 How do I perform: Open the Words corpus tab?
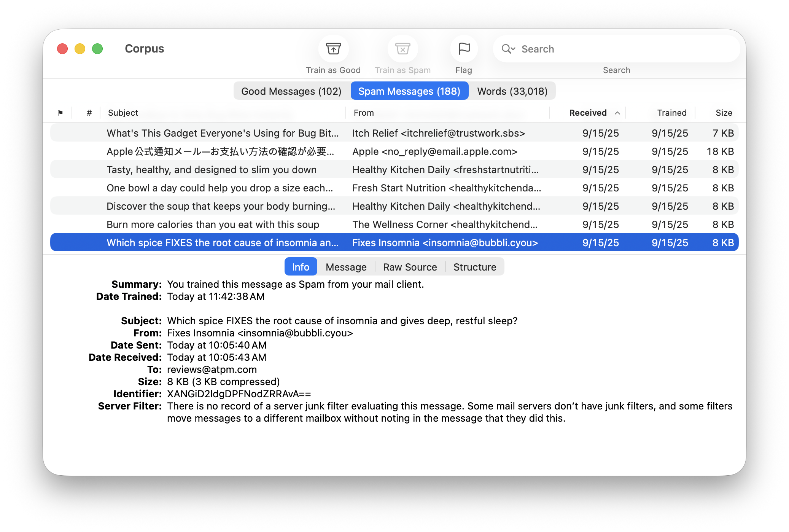[512, 91]
